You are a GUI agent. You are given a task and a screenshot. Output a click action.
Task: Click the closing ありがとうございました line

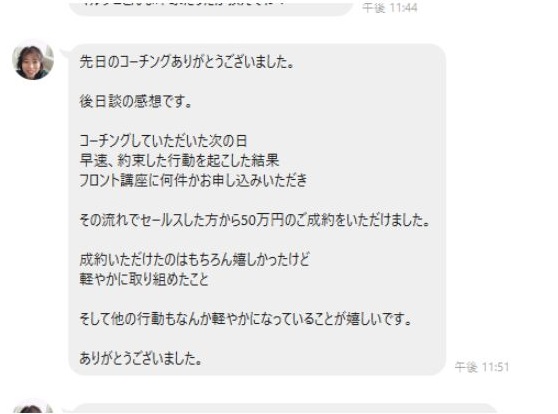141,358
